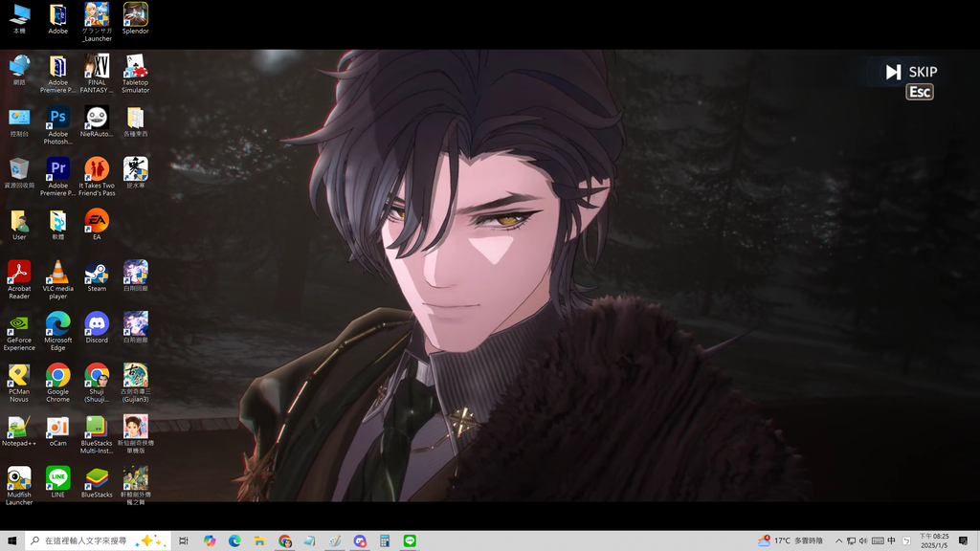Open the Splendor game shortcut
The width and height of the screenshot is (980, 551).
point(136,18)
